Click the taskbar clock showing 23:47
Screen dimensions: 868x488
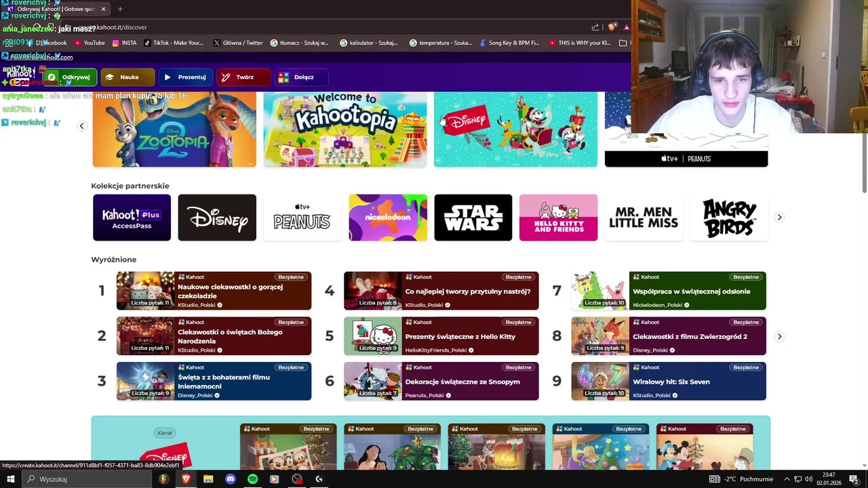pyautogui.click(x=829, y=479)
